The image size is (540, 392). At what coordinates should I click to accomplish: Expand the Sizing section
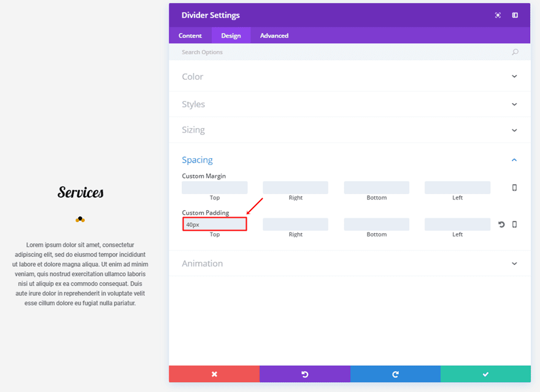(x=514, y=130)
